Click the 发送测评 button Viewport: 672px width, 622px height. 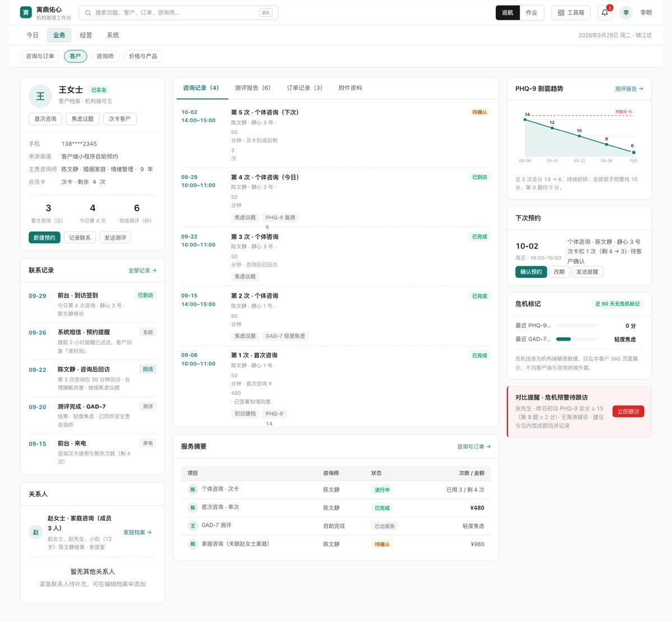115,238
